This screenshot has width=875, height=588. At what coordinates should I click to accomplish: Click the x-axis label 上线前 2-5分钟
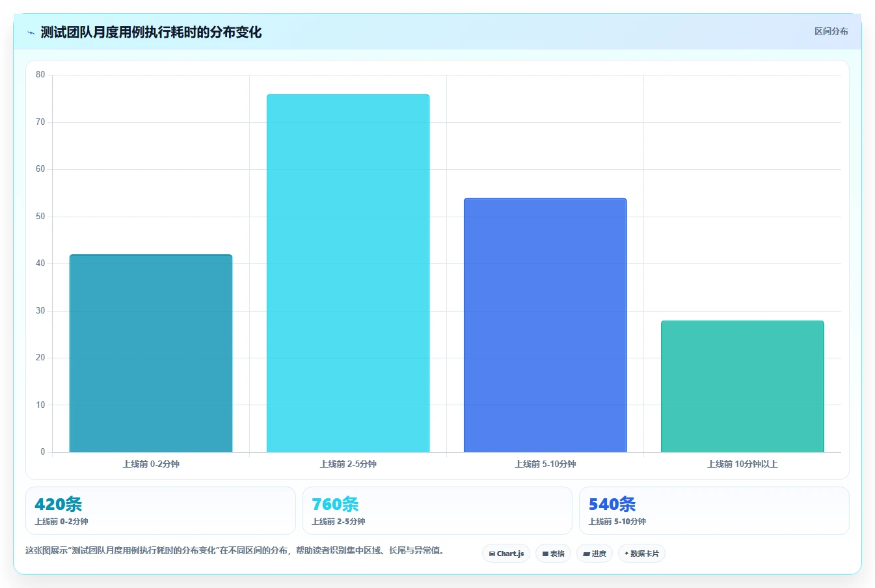[x=348, y=464]
